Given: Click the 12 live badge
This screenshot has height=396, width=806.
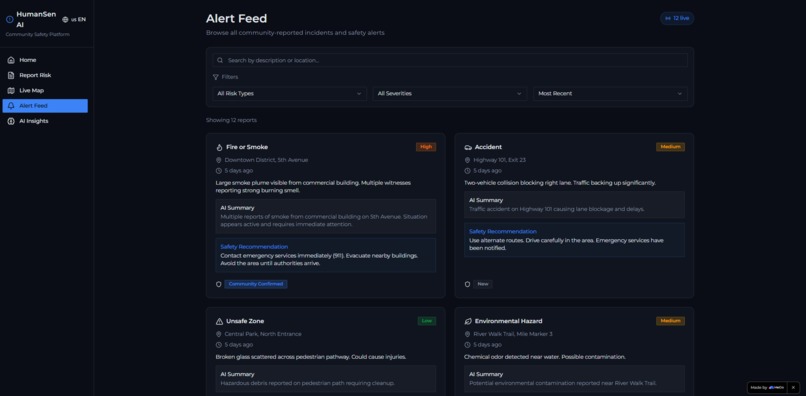Looking at the screenshot, I should pos(677,19).
